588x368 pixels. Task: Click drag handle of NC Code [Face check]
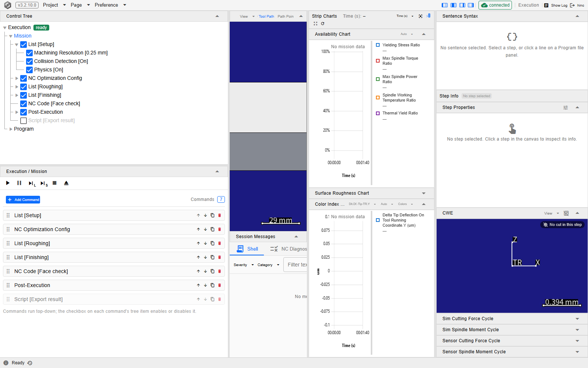coord(8,271)
